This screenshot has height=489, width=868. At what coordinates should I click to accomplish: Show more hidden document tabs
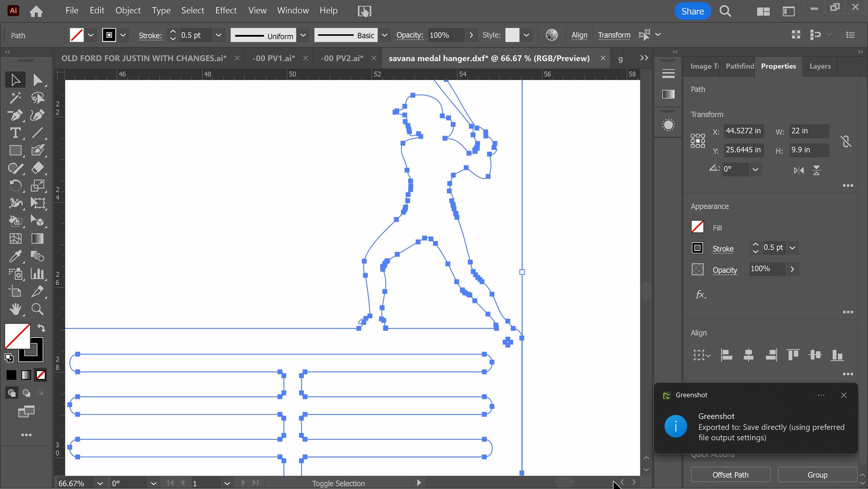pyautogui.click(x=644, y=58)
